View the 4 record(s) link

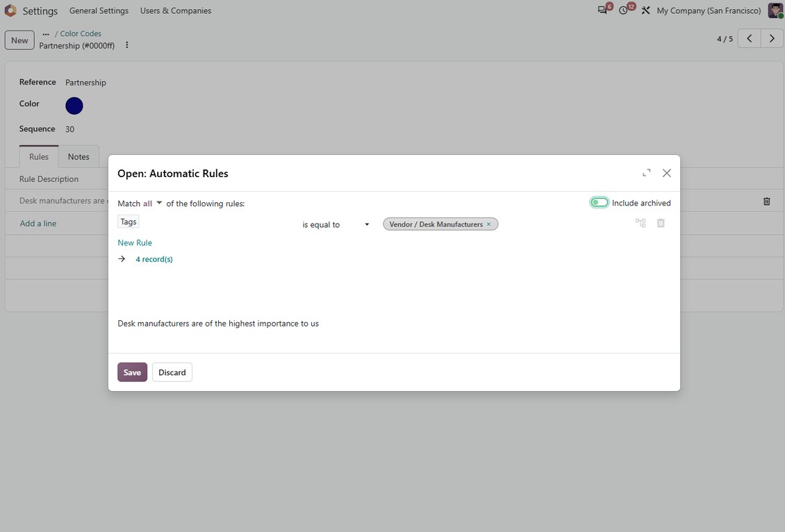154,259
